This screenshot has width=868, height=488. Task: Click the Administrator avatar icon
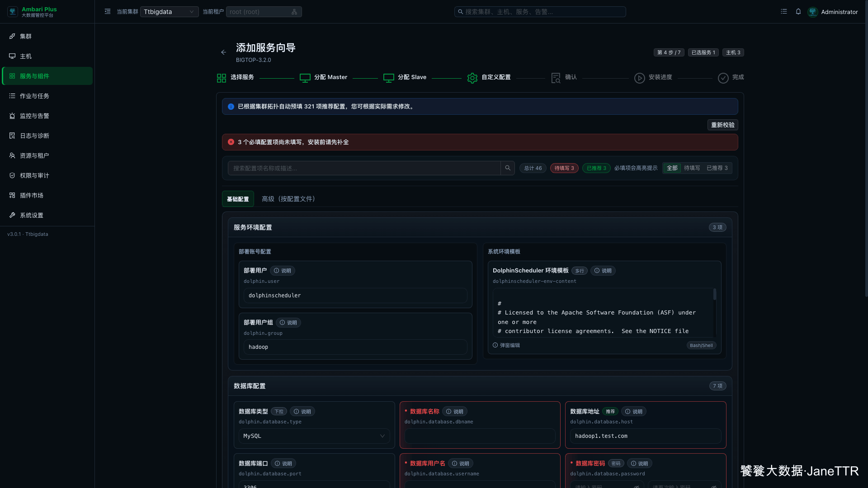pos(813,12)
